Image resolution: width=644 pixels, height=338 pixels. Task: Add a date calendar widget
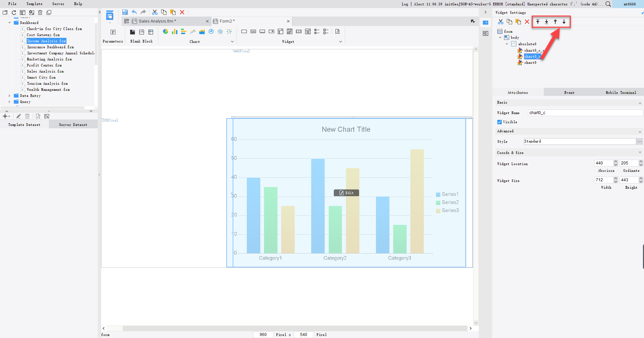pos(290,31)
